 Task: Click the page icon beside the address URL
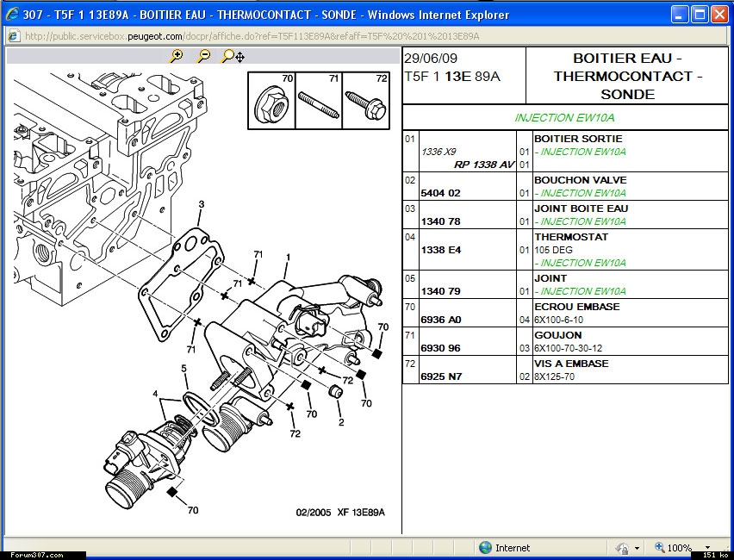tap(14, 35)
